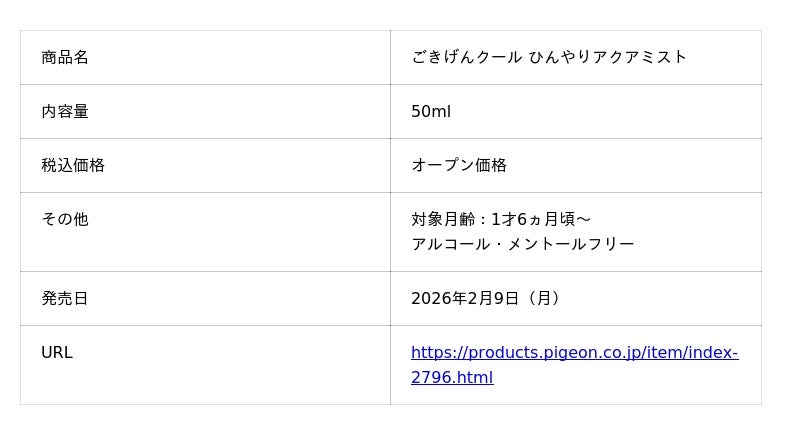800x435 pixels.
Task: Click the weekday "（月）" after the date
Action: tap(544, 298)
